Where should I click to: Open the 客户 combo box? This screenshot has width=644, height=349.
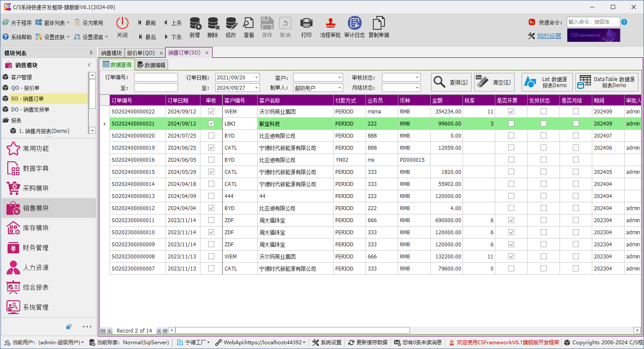coord(318,78)
